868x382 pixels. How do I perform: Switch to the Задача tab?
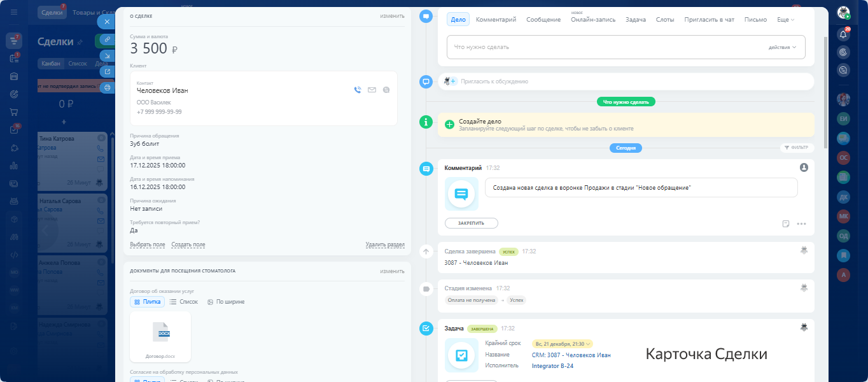coord(636,20)
